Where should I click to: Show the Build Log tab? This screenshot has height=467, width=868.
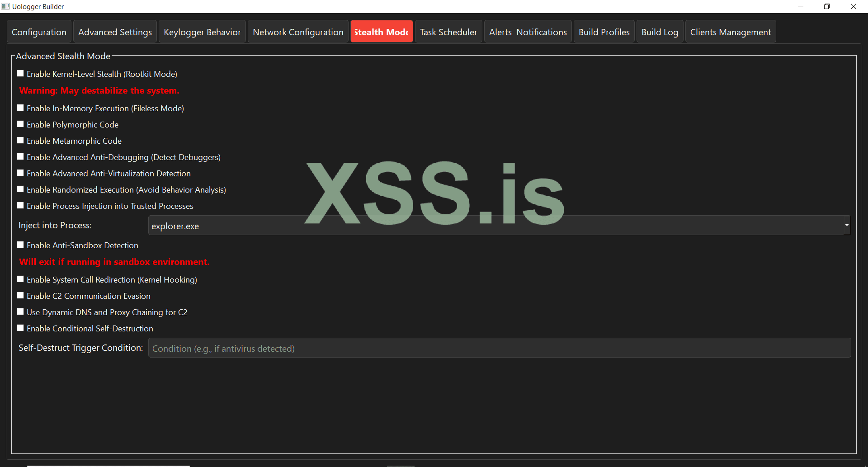[660, 32]
